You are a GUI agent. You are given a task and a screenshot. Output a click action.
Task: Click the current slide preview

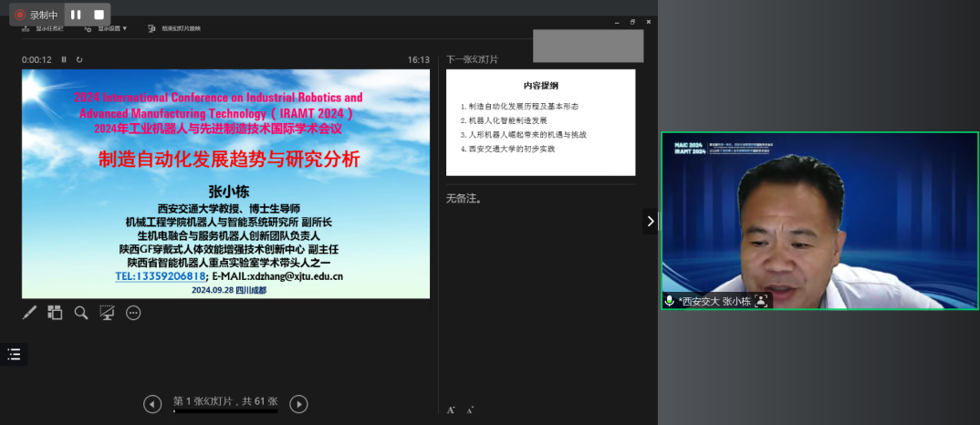225,183
